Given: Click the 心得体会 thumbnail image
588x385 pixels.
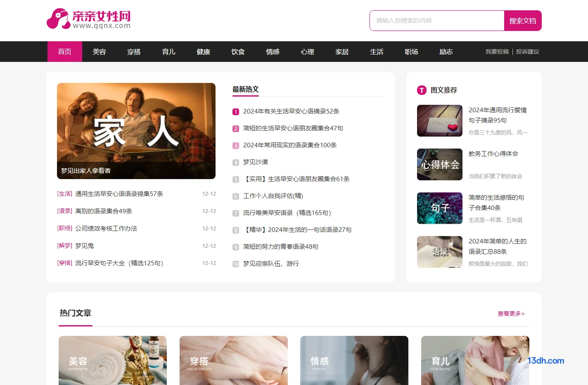Looking at the screenshot, I should (440, 165).
